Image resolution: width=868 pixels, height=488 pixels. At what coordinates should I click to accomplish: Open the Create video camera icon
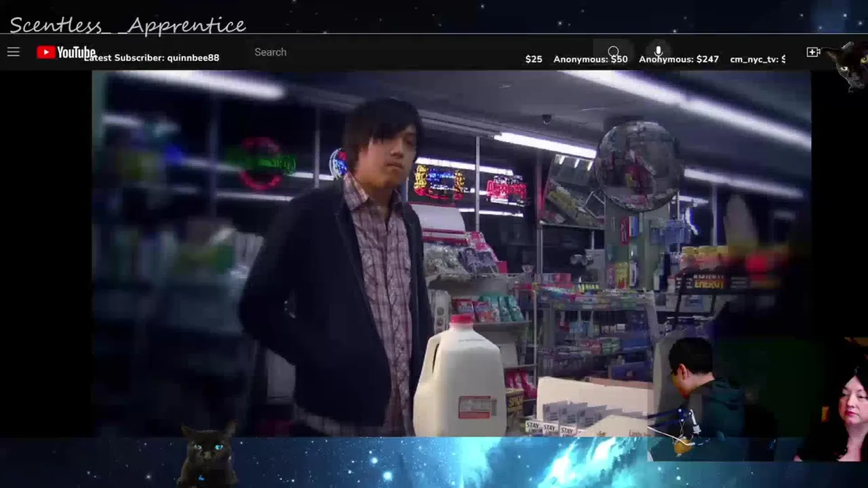click(x=813, y=52)
